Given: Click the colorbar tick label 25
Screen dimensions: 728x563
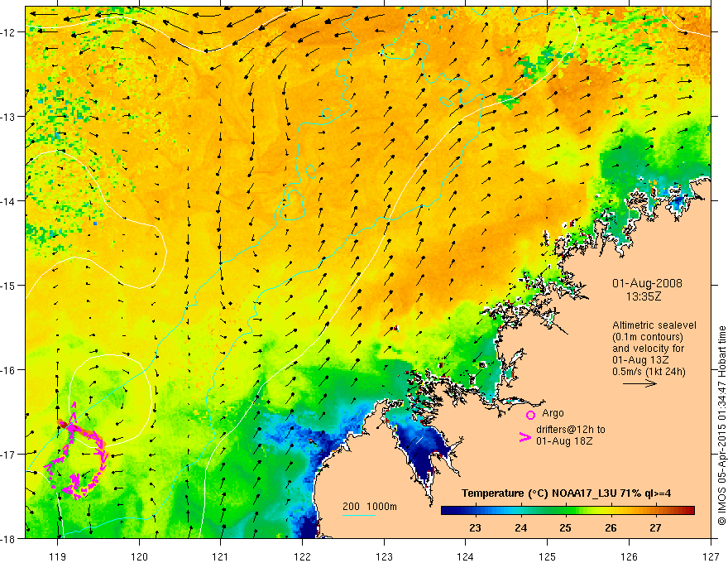Looking at the screenshot, I should [565, 528].
